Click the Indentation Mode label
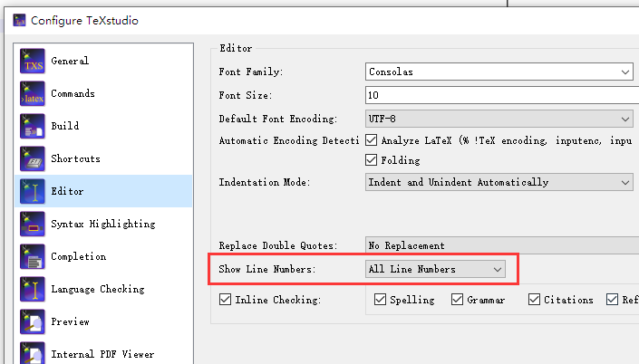 (x=265, y=182)
